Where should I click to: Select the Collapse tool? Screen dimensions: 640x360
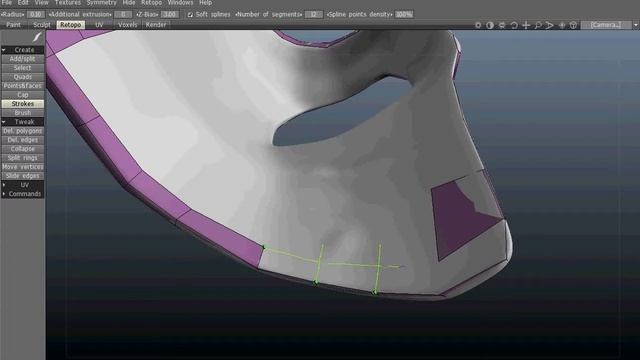[23, 149]
